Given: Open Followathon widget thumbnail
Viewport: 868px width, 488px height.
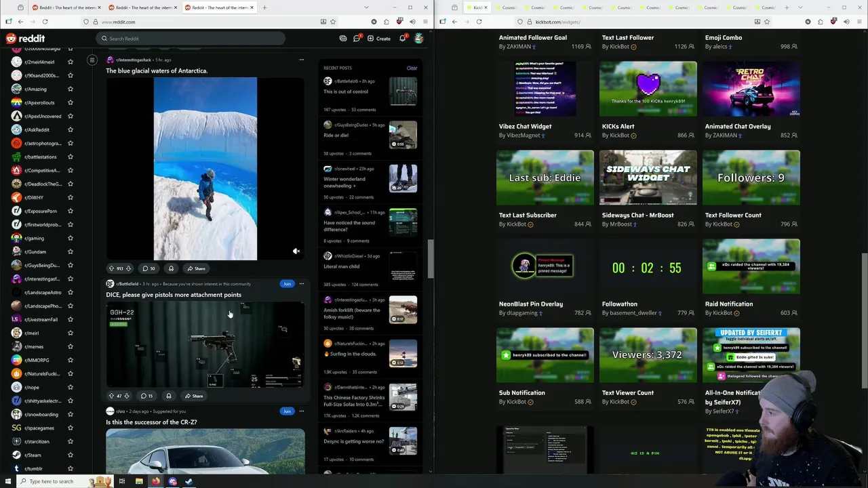Looking at the screenshot, I should tap(648, 267).
